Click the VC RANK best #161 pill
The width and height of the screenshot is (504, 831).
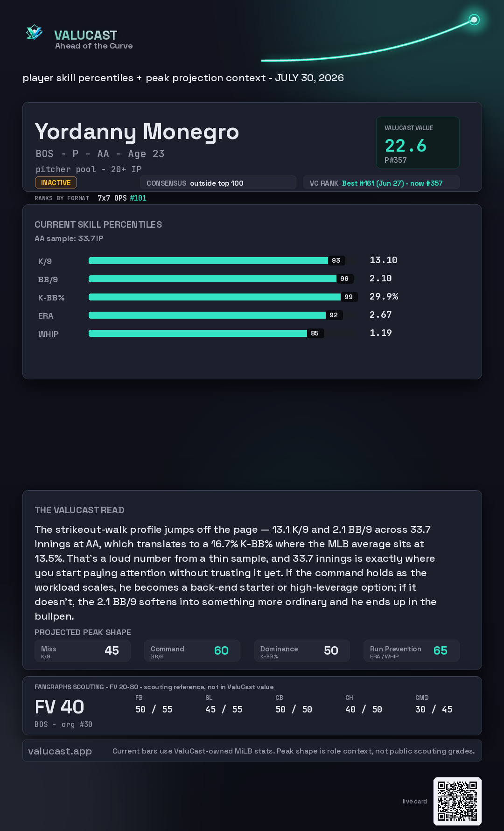pos(381,183)
